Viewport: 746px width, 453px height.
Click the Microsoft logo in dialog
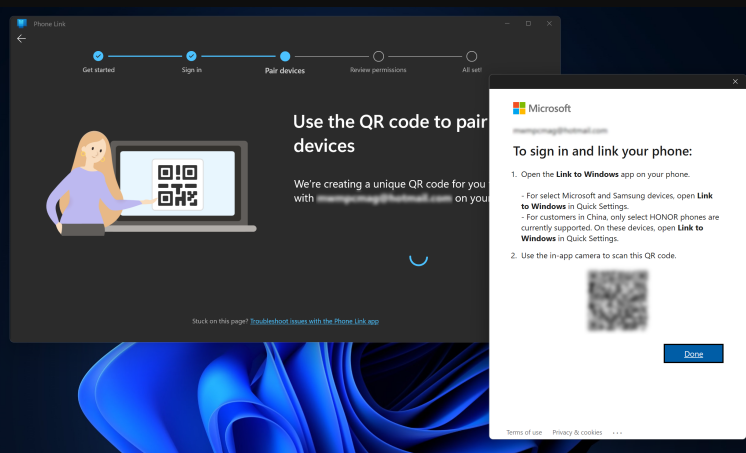click(542, 108)
